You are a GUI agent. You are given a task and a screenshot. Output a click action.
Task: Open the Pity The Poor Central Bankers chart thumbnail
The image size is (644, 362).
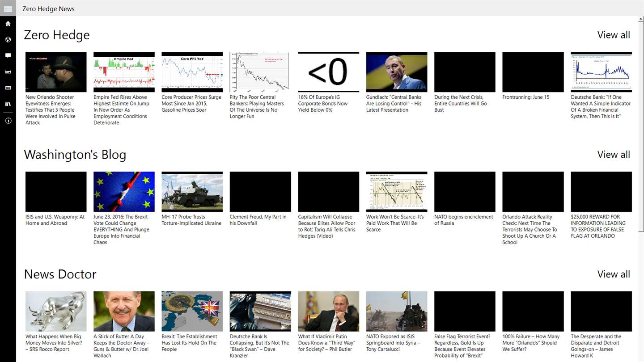(x=260, y=72)
